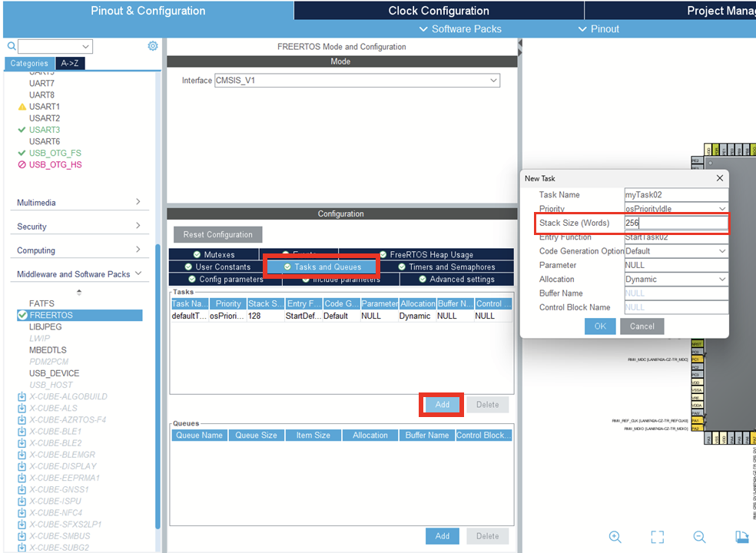The height and width of the screenshot is (553, 756).
Task: Click download icon next to X-CUBE-BLEMGR
Action: (x=22, y=454)
